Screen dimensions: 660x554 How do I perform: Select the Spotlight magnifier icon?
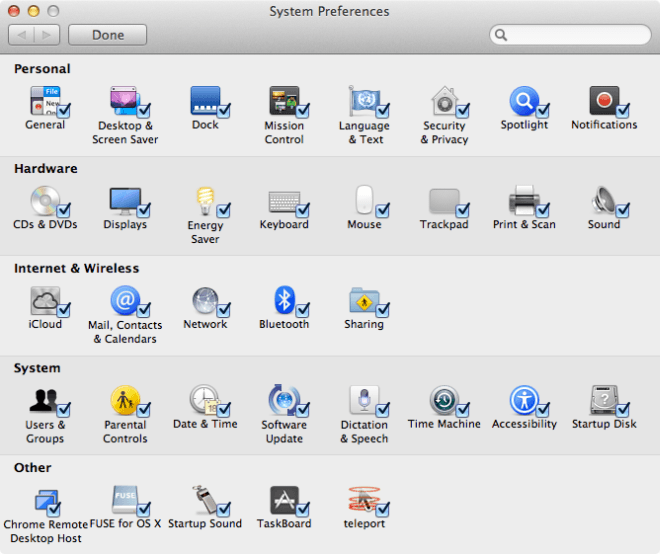click(524, 101)
